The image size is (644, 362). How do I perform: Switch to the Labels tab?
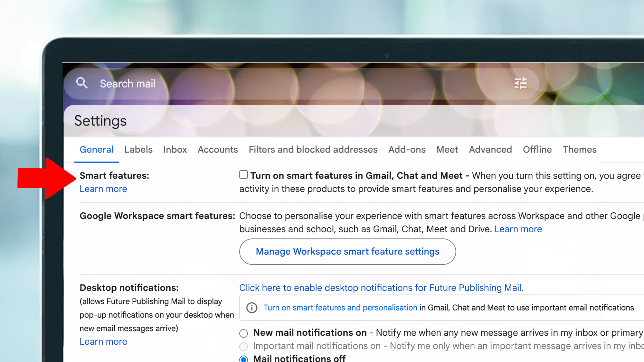[138, 149]
